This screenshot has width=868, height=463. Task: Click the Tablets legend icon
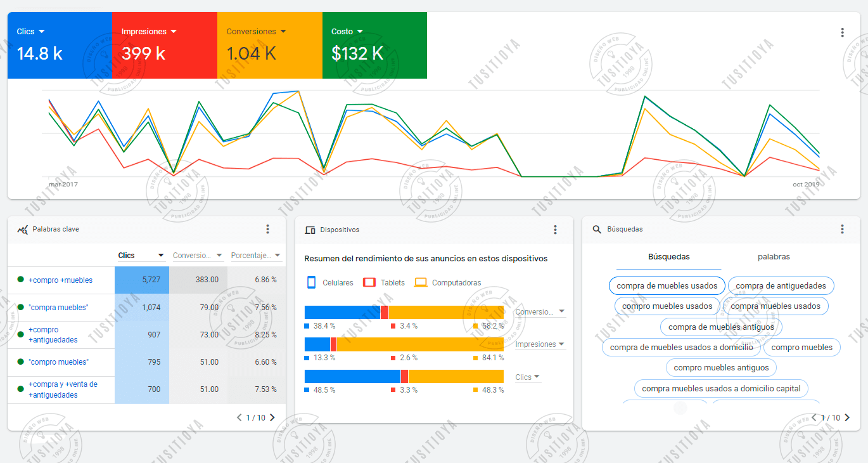(369, 282)
